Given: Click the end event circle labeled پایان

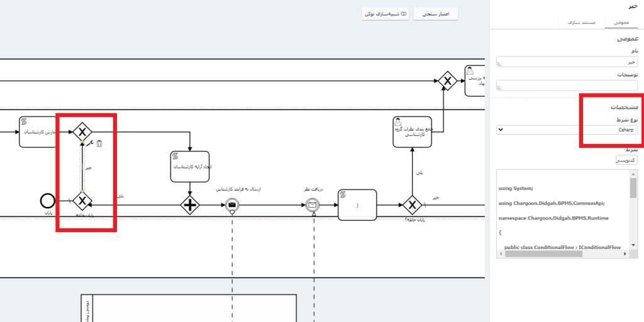Looking at the screenshot, I should pyautogui.click(x=48, y=201).
